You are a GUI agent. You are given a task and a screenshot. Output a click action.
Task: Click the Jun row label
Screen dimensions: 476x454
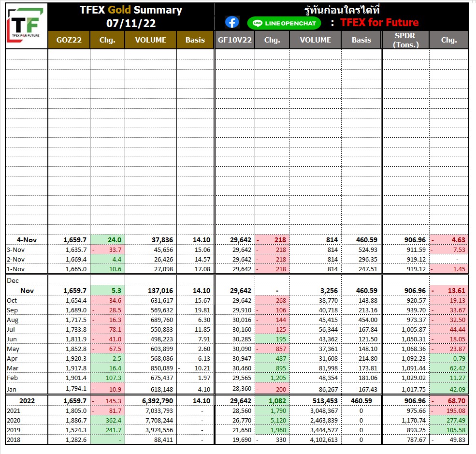12,339
